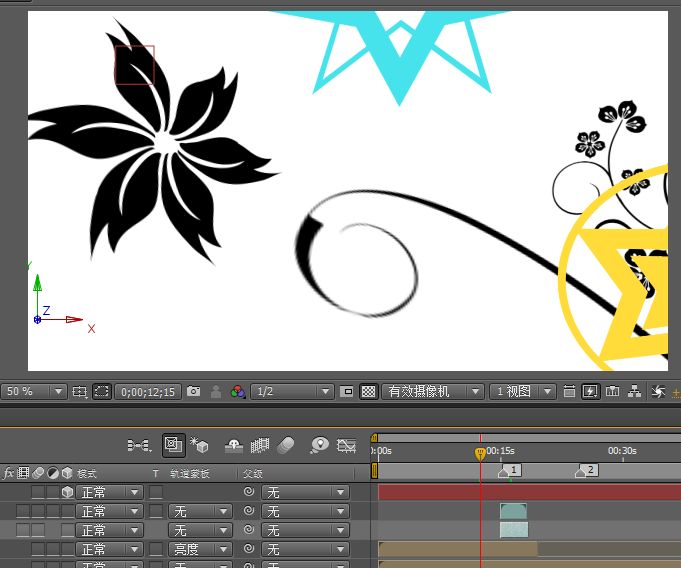Click the 0;00;12;15 current time display
The image size is (681, 568).
(148, 392)
